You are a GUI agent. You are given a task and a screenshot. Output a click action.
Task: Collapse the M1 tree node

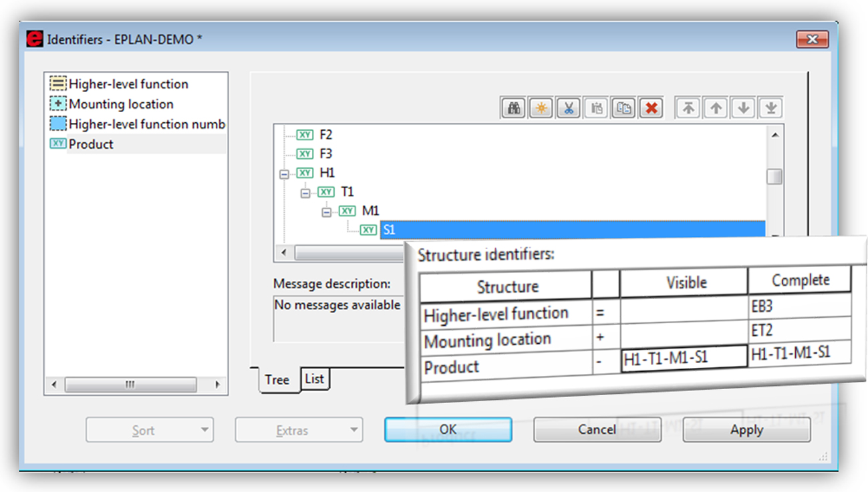pos(327,212)
